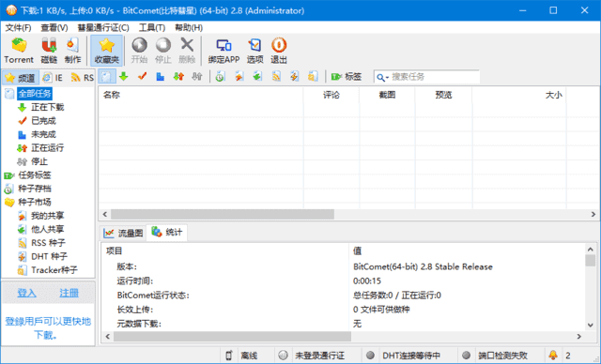Select 停止 in the task tree
Viewport: 601px width, 364px height.
pos(39,161)
